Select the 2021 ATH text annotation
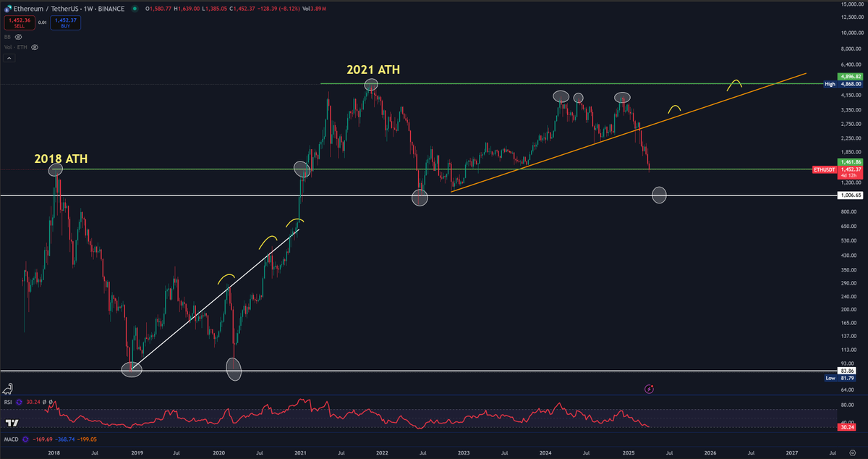Image resolution: width=868 pixels, height=459 pixels. (373, 70)
